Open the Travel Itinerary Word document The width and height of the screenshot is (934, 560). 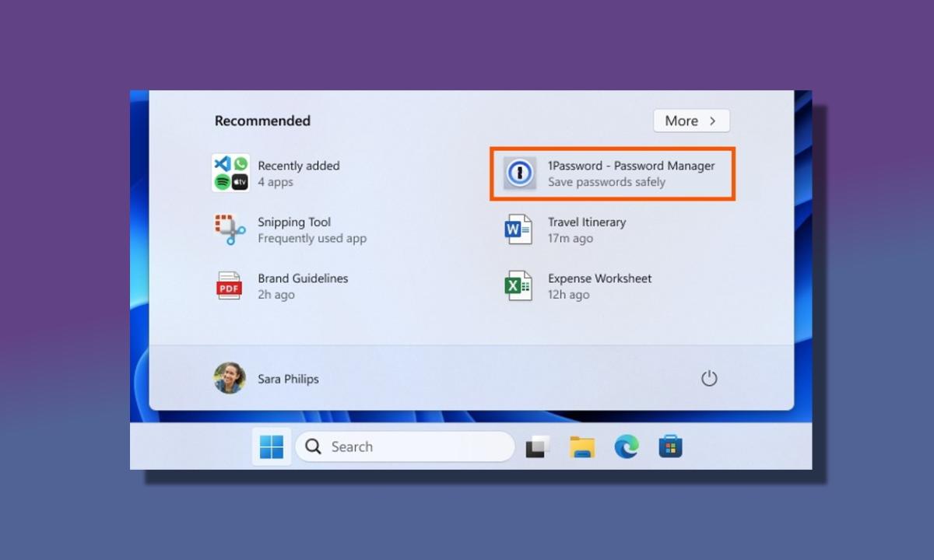(x=587, y=229)
